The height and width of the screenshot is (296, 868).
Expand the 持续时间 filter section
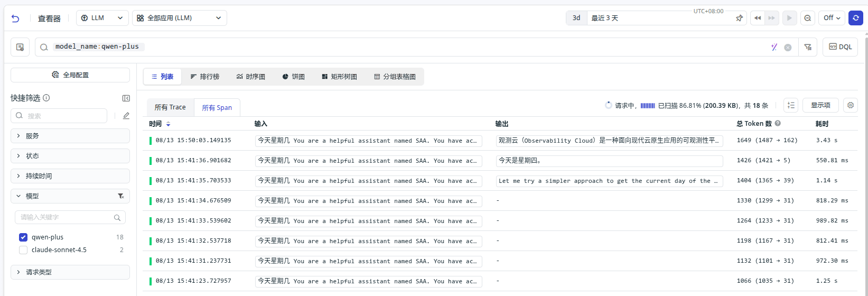(70, 176)
